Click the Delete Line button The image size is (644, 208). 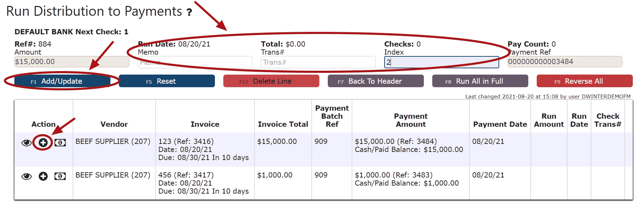click(x=271, y=81)
